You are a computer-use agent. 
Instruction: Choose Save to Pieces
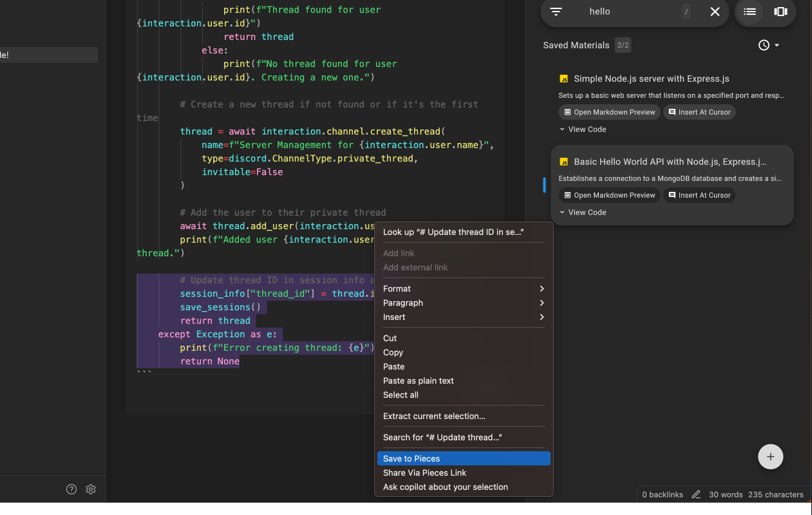(x=464, y=458)
